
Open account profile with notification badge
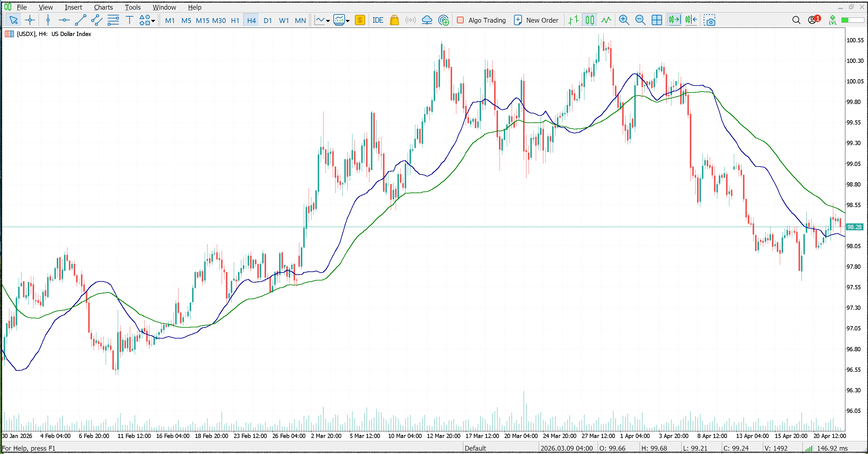tap(814, 20)
